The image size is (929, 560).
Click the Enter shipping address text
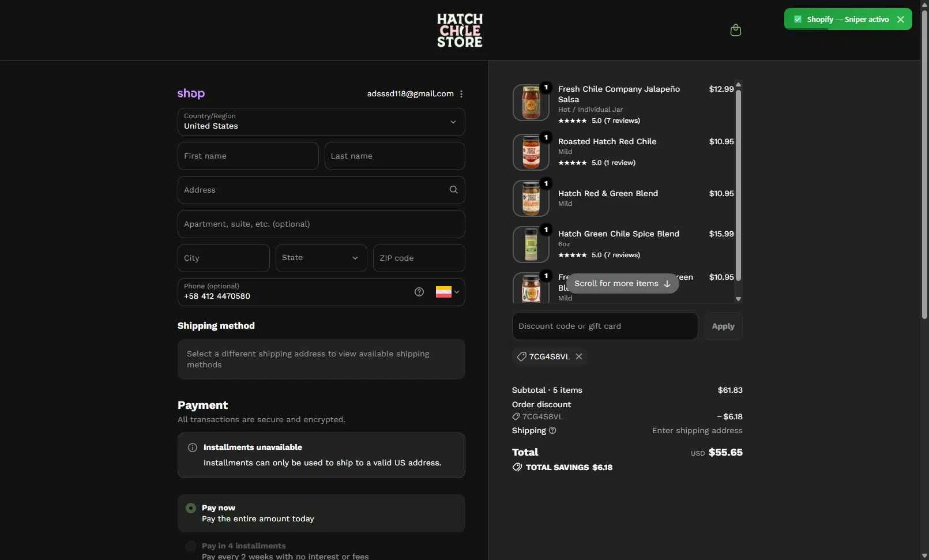(x=697, y=430)
